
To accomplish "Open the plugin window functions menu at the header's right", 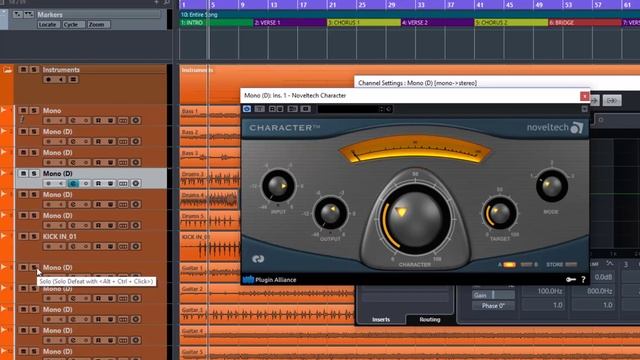I will 584,109.
